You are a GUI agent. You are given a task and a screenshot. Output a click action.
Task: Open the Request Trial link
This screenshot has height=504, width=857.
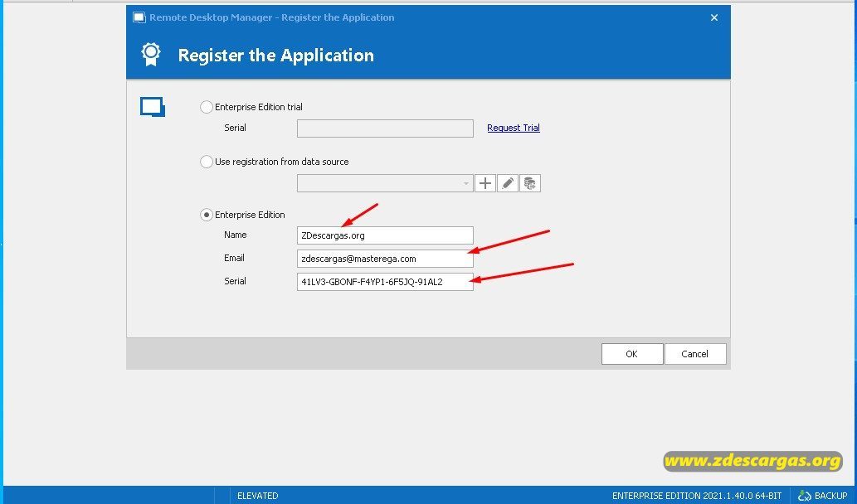point(514,128)
